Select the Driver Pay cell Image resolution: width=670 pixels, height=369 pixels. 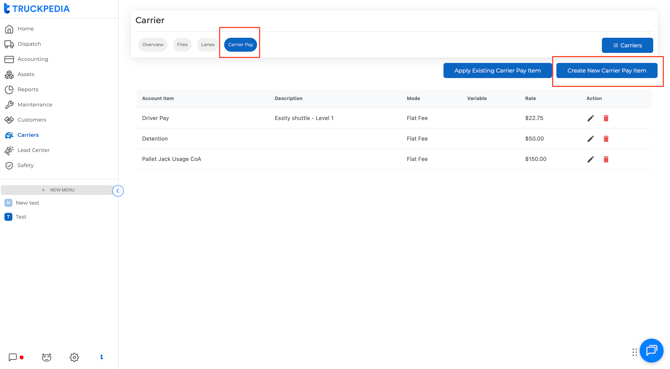(x=156, y=118)
